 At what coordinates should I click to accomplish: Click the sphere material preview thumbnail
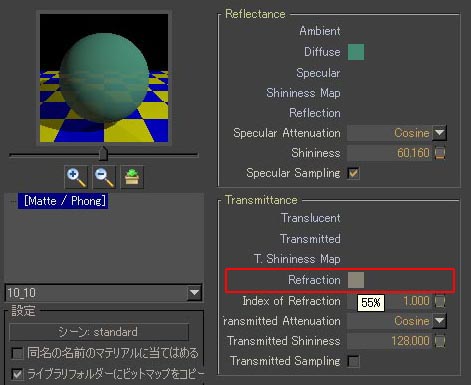(x=104, y=78)
